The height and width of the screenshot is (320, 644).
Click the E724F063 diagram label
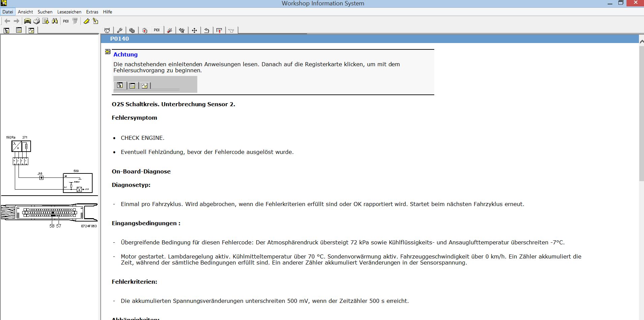89,226
